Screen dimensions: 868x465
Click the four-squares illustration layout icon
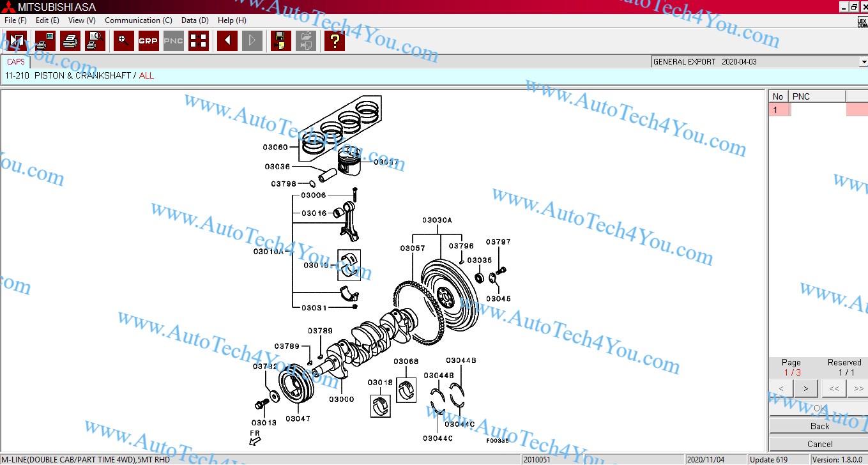199,41
